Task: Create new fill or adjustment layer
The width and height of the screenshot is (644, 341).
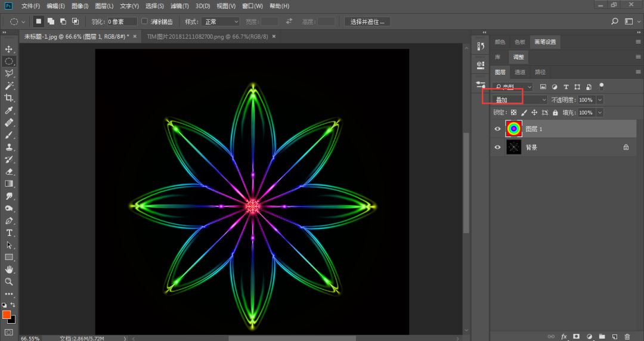Action: click(589, 336)
